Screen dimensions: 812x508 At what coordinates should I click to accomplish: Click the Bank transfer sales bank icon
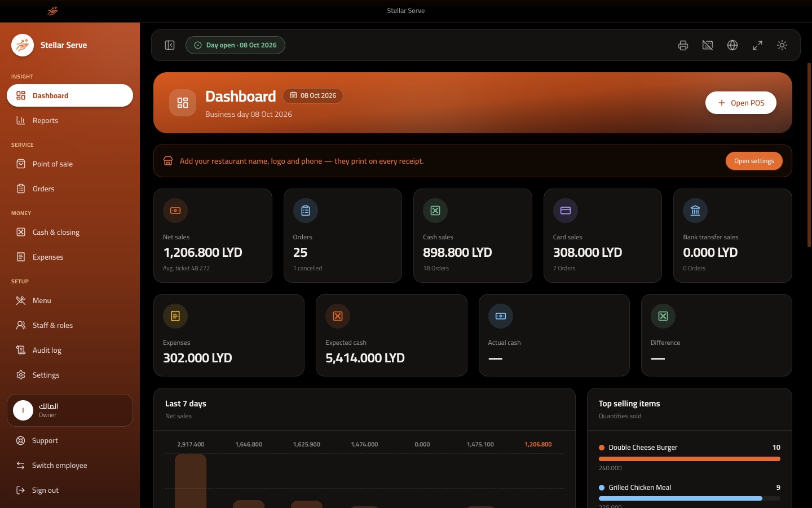click(695, 211)
